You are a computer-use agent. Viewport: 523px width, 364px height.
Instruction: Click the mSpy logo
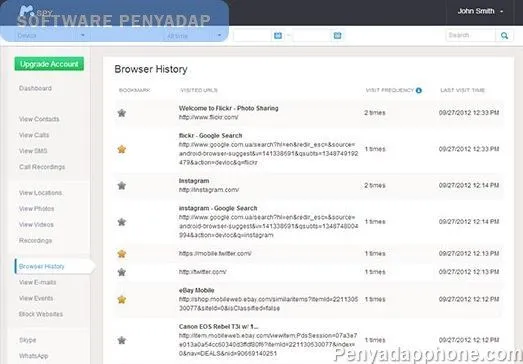tap(36, 12)
